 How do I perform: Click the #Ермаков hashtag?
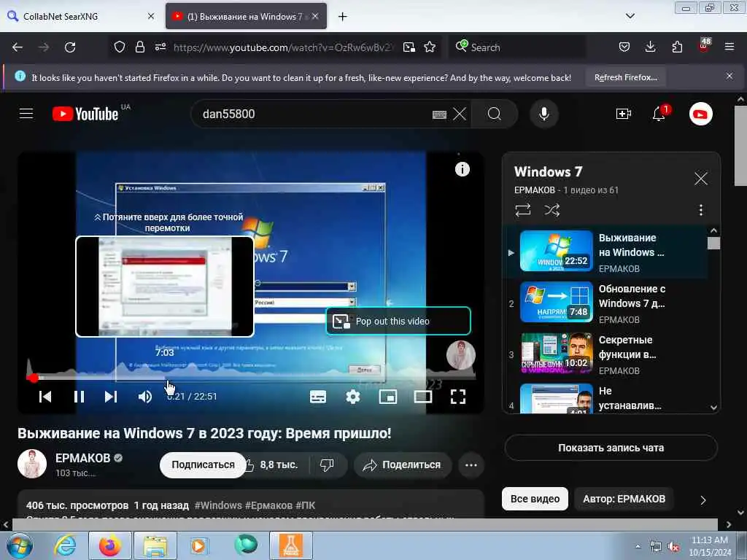tap(268, 505)
